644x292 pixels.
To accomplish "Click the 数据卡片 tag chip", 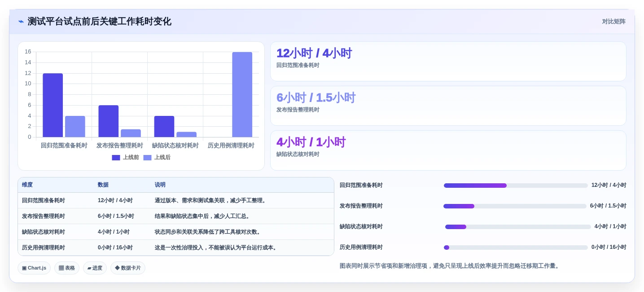I will pos(128,268).
